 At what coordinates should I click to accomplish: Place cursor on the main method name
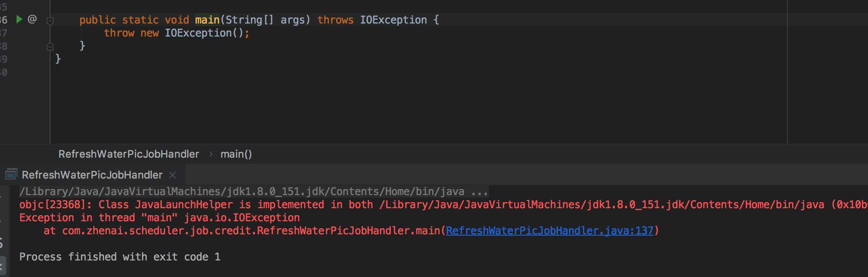coord(207,20)
